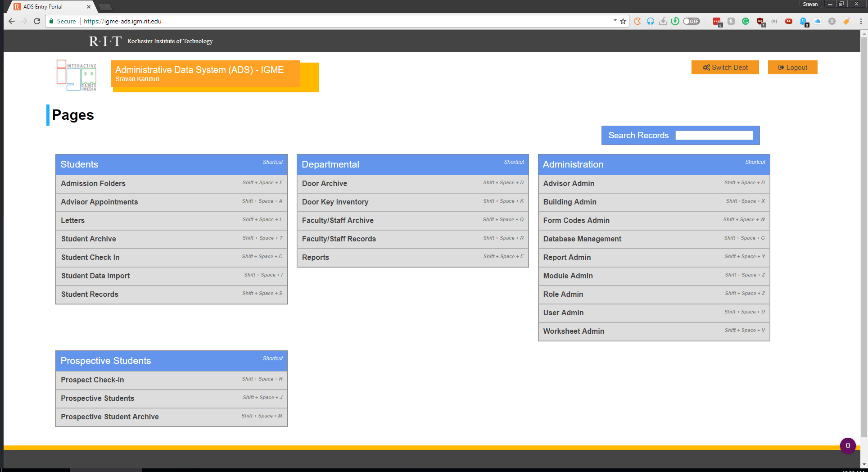Open the Letters page

click(x=172, y=221)
